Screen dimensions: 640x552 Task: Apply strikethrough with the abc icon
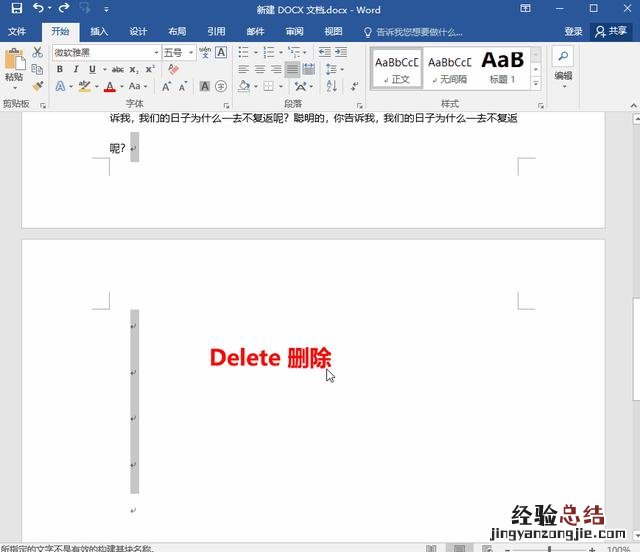(118, 69)
